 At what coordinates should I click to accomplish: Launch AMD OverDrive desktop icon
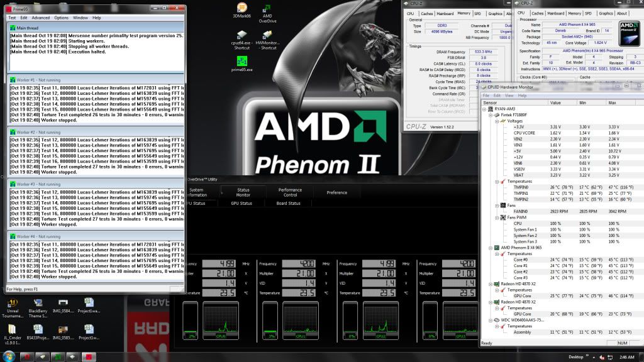pyautogui.click(x=267, y=9)
